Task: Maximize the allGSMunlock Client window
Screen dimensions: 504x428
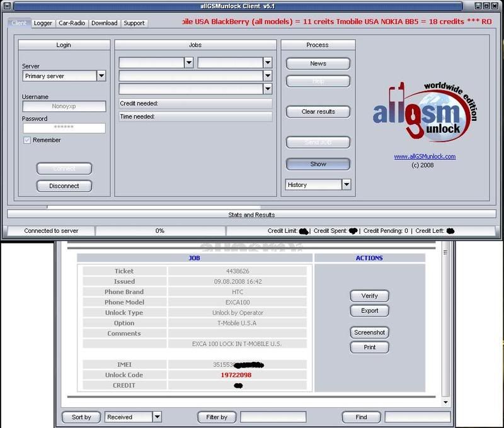Action: coord(486,6)
